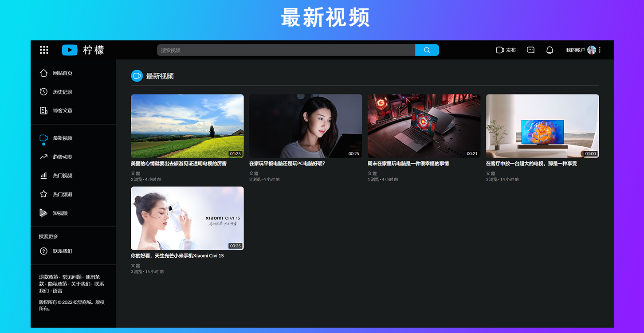Open the woman with tablet video thumbnail
The height and width of the screenshot is (333, 644).
click(306, 126)
